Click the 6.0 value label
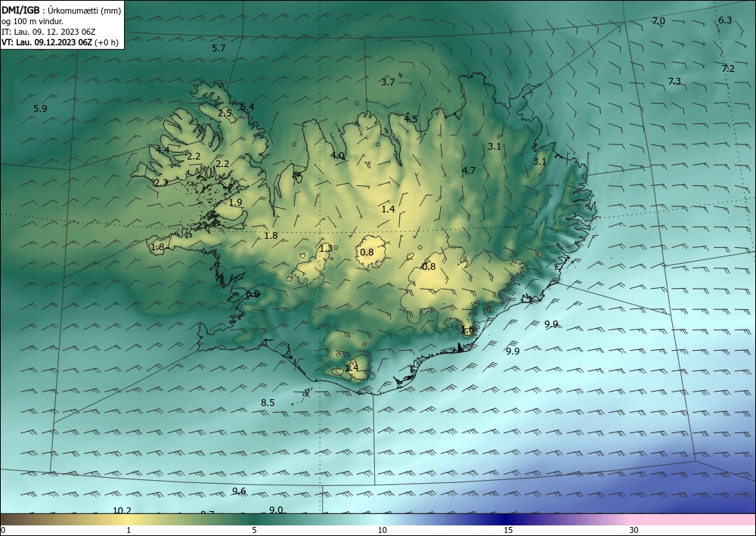756x536 pixels. pos(253,293)
